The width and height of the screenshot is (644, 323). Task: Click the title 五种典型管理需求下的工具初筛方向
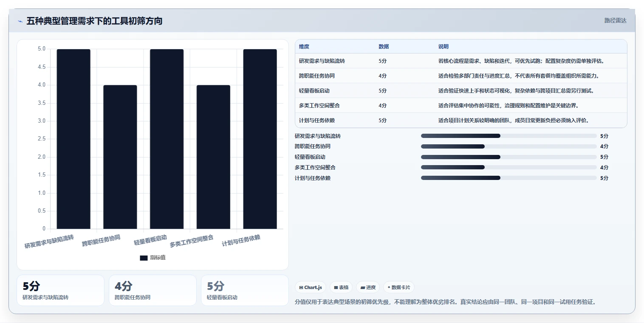click(94, 21)
